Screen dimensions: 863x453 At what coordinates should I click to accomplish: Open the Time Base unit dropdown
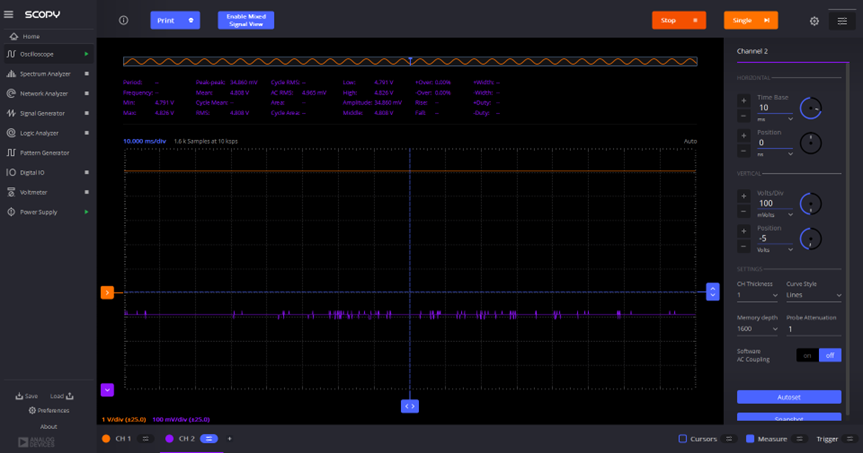[x=775, y=119]
